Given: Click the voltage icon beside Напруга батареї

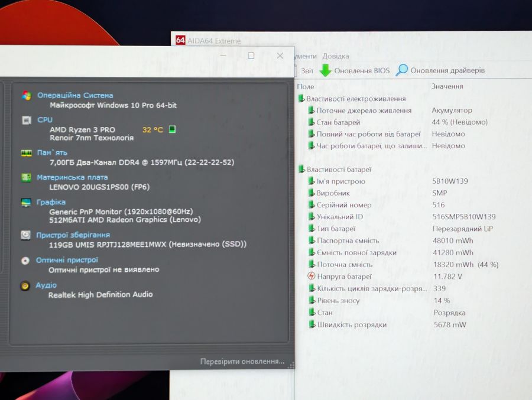Looking at the screenshot, I should [311, 276].
